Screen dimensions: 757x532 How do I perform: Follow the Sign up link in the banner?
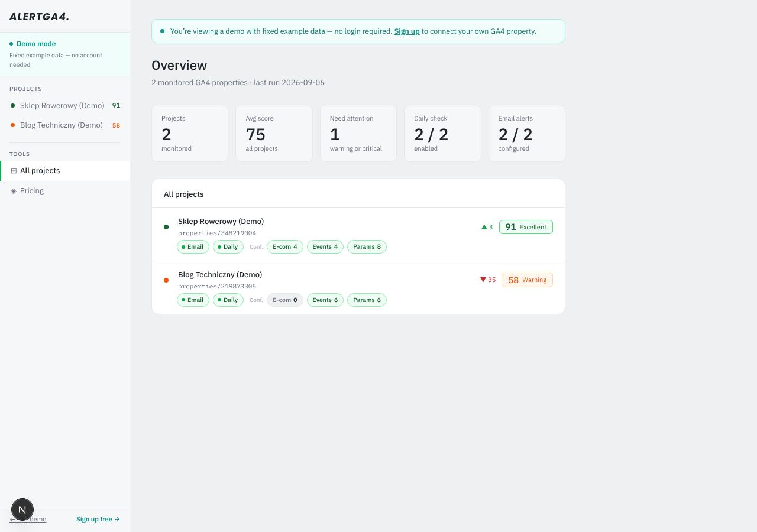coord(407,31)
